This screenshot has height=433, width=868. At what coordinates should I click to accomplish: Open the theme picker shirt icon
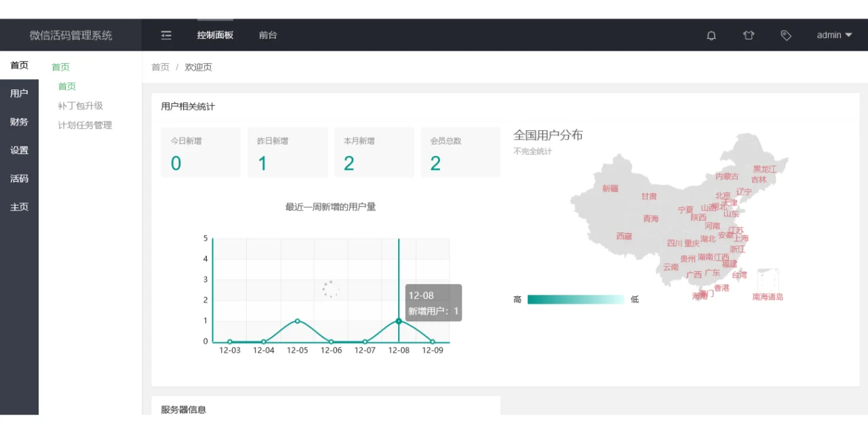[749, 35]
